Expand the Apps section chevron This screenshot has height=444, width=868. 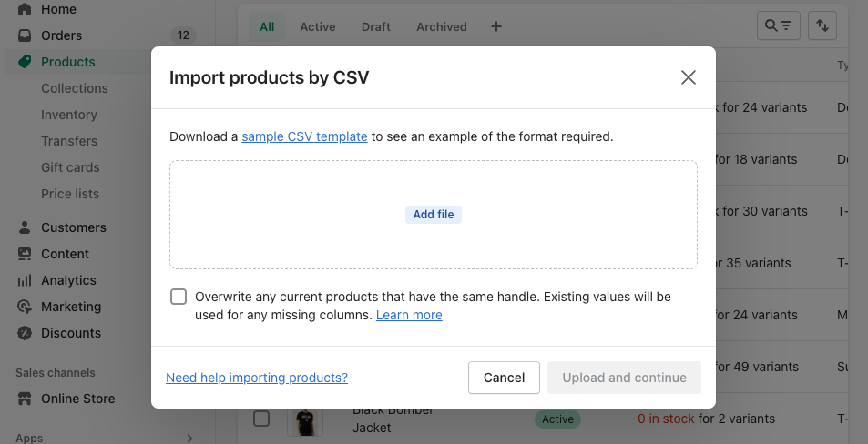189,438
